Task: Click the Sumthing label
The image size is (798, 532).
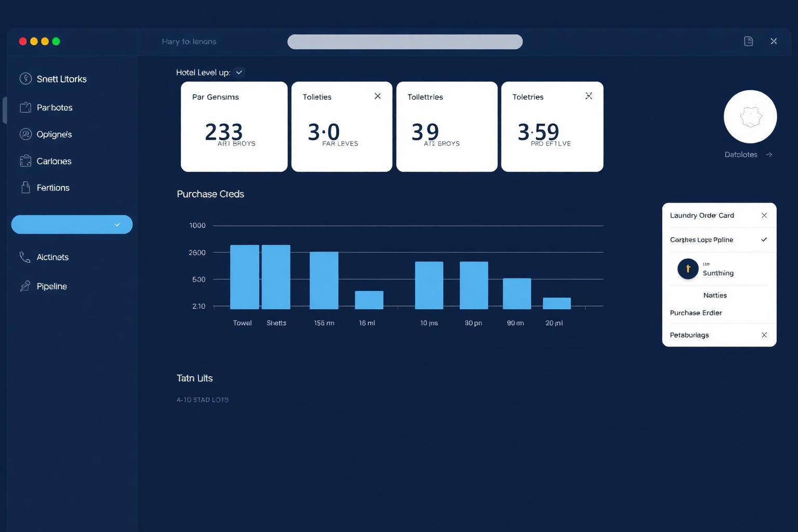Action: coord(718,273)
